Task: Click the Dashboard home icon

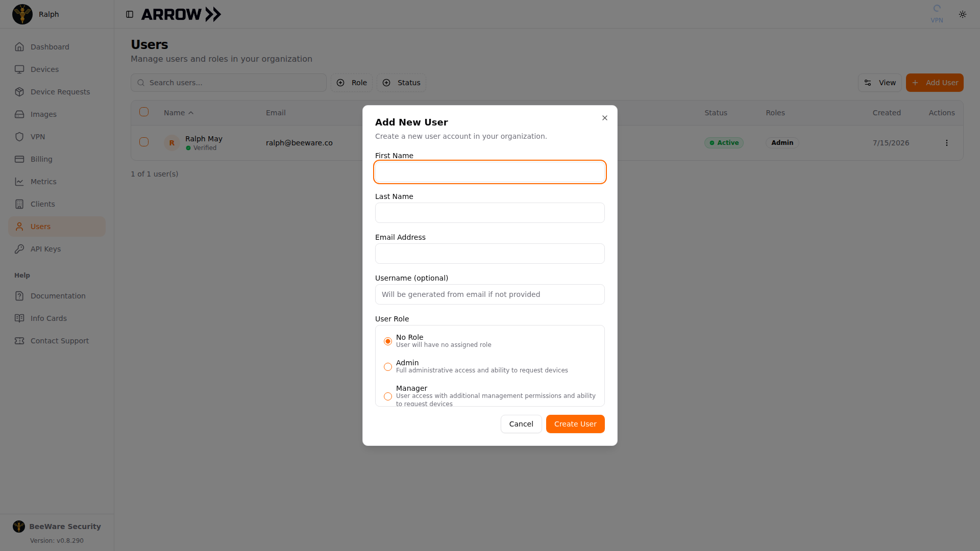Action: [19, 47]
